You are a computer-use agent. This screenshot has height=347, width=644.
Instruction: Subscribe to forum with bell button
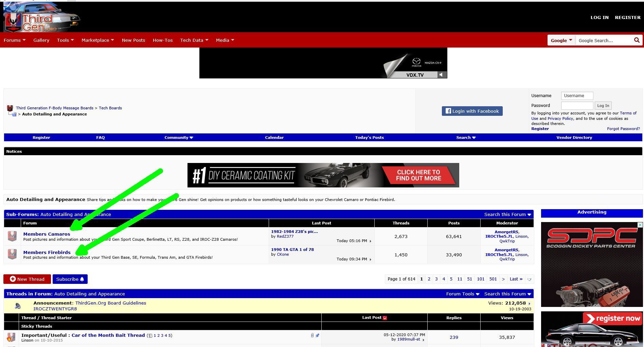click(x=70, y=279)
